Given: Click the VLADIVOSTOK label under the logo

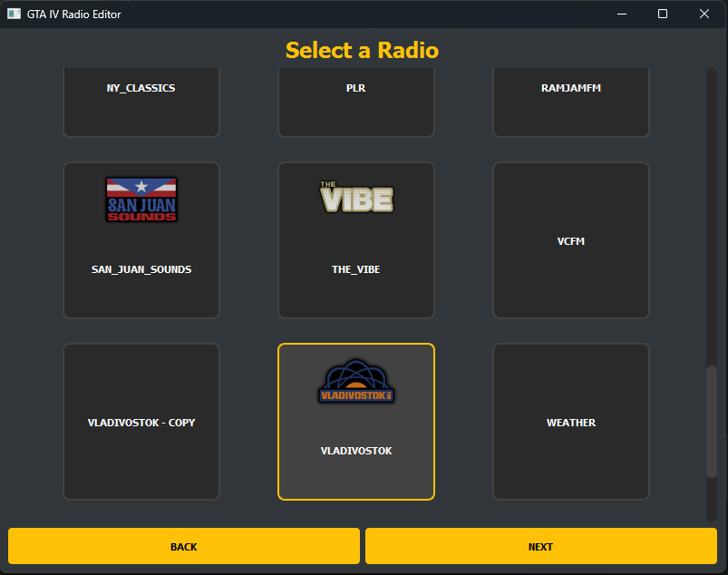Looking at the screenshot, I should point(356,451).
